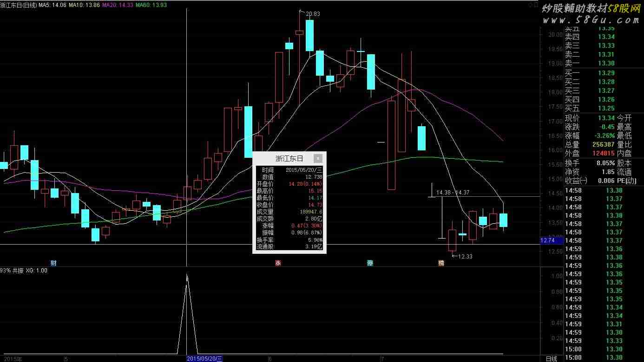Image resolution: width=644 pixels, height=362 pixels.
Task: Select the 开盘价 row in the popup
Action: pyautogui.click(x=289, y=184)
